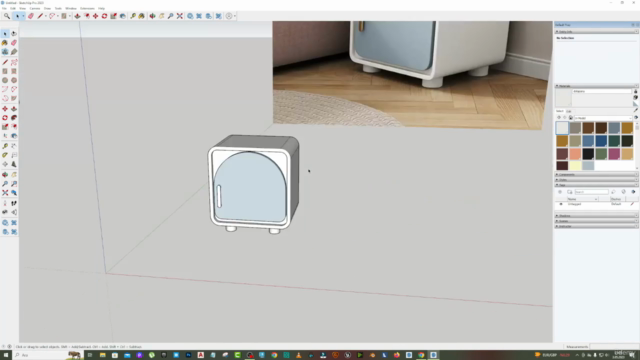Select the Eraser tool in top toolbar
640x360 pixels.
(x=31, y=16)
